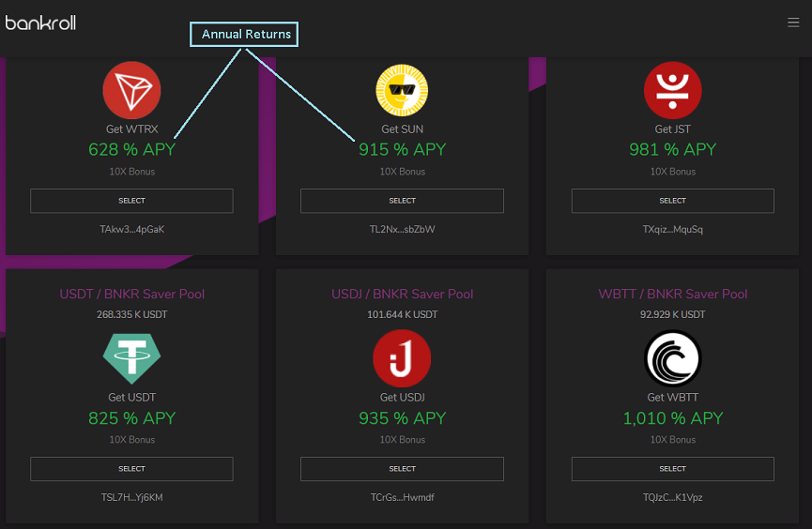Viewport: 812px width, 529px height.
Task: Open the hamburger menu icon
Action: pos(793,23)
